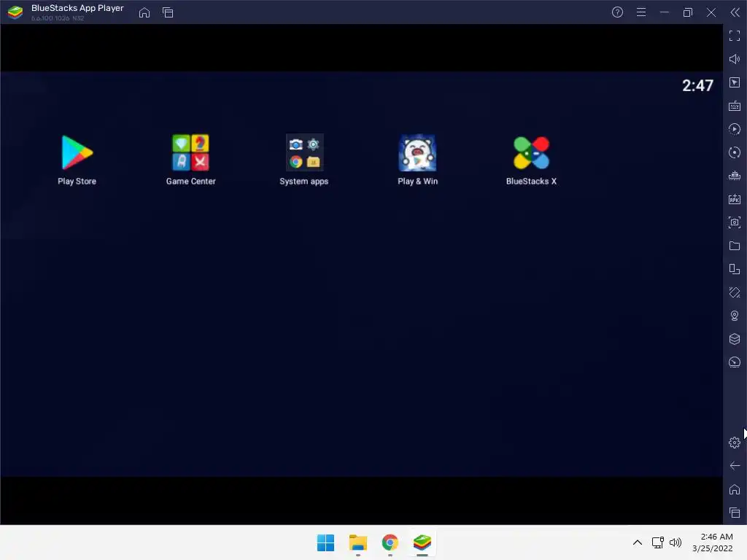Expand the hidden system tray icons chevron
The image size is (747, 560).
[638, 542]
